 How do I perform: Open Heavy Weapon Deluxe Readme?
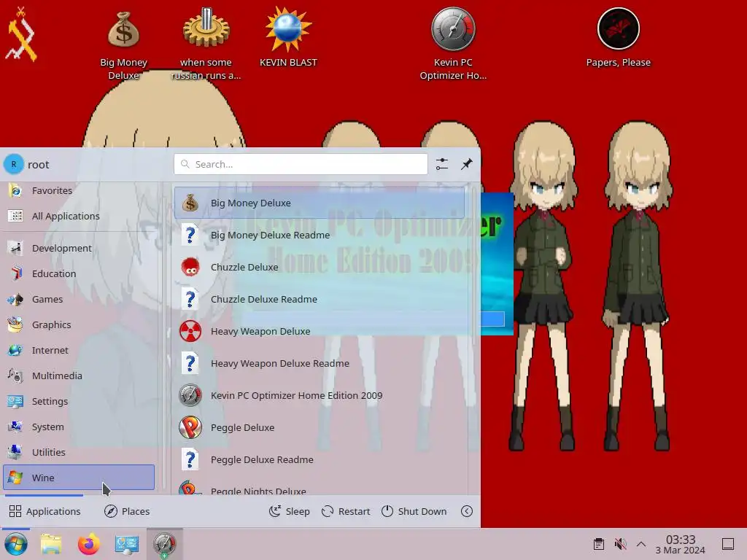pyautogui.click(x=320, y=363)
